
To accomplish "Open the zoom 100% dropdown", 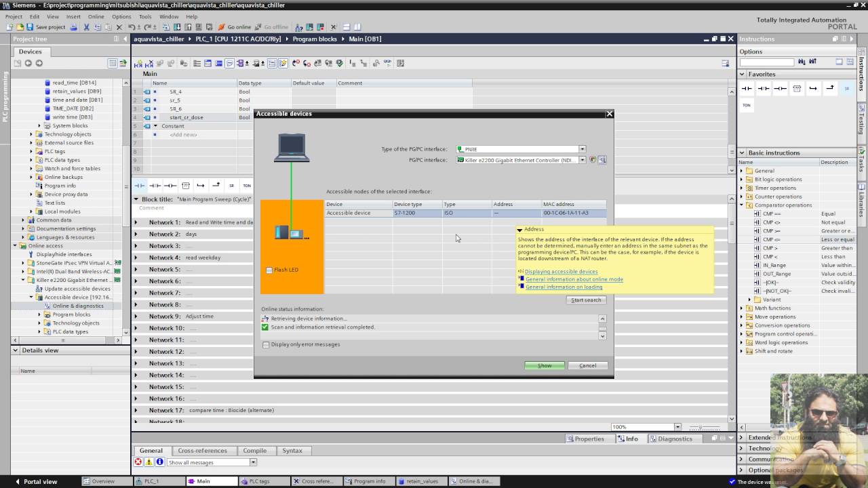I will [677, 427].
